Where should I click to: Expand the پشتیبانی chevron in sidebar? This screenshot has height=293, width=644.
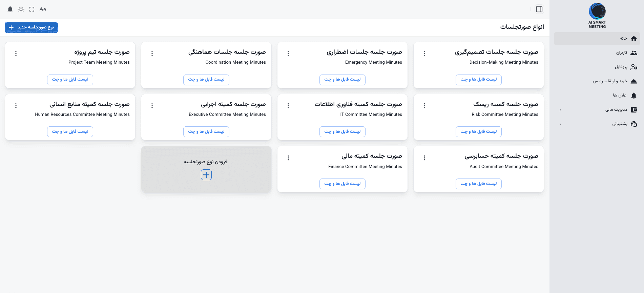tap(560, 124)
